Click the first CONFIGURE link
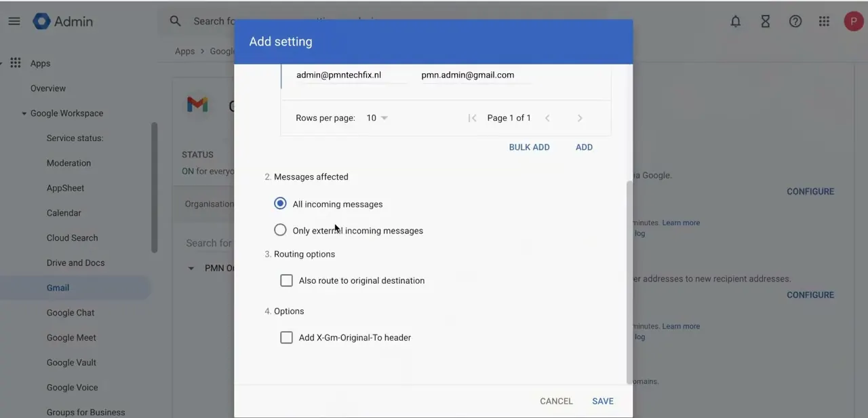This screenshot has height=418, width=868. pos(810,191)
